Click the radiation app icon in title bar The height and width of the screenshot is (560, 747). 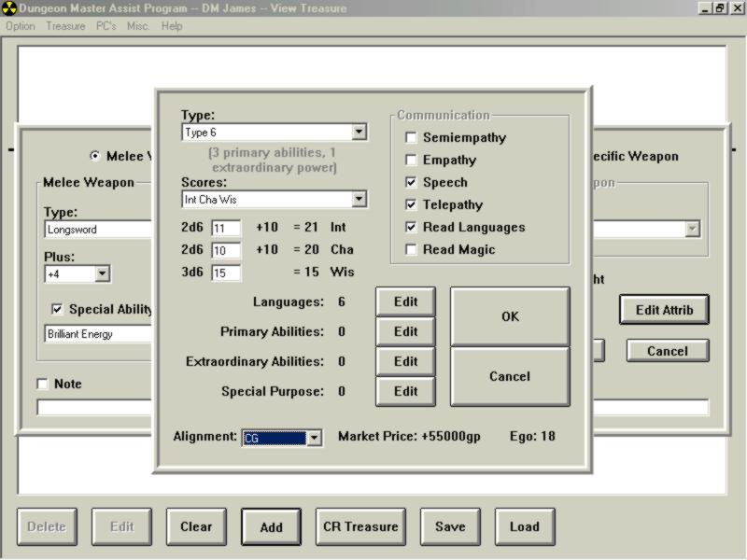(9, 8)
